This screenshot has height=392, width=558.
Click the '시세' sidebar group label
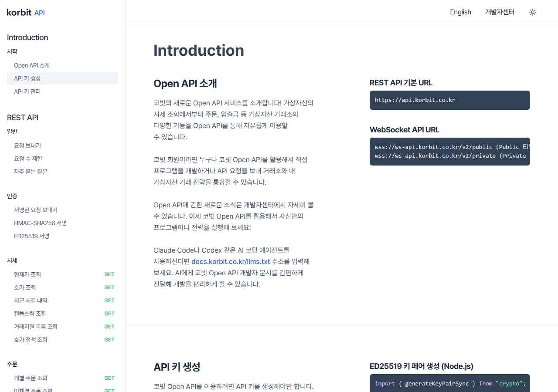coord(12,260)
